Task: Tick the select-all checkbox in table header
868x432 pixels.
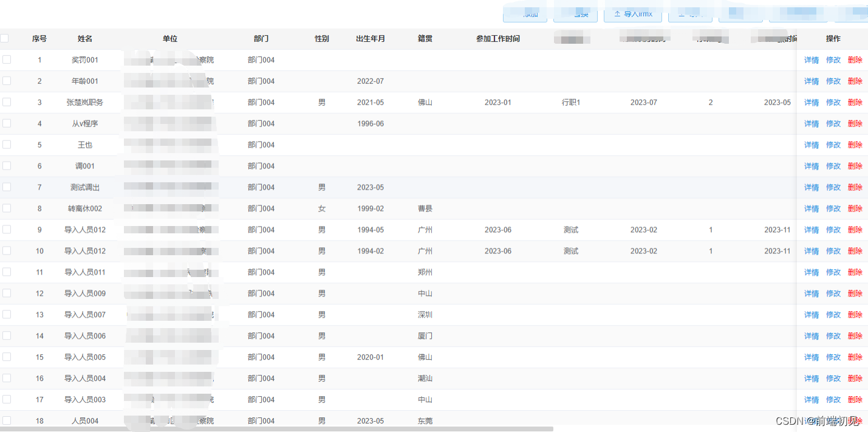Action: [5, 38]
